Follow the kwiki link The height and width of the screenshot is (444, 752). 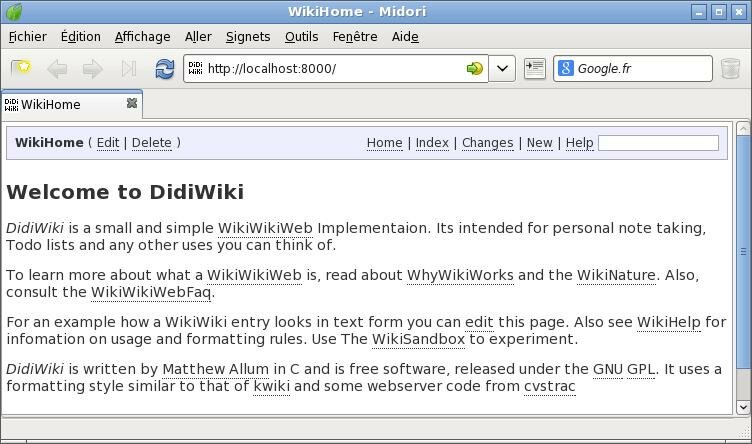pyautogui.click(x=271, y=386)
